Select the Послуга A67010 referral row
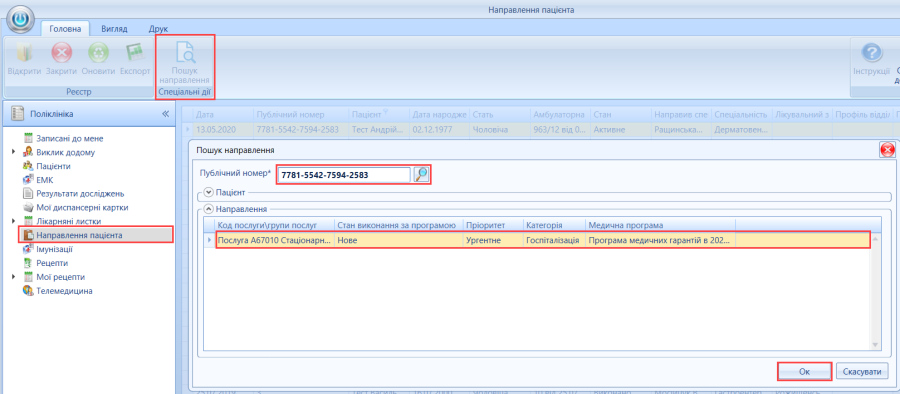The height and width of the screenshot is (394, 900). (543, 240)
